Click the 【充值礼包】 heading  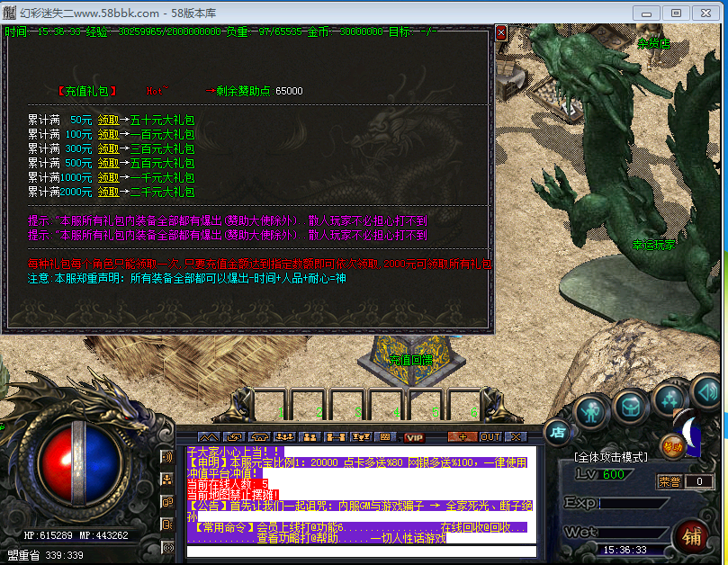(86, 91)
